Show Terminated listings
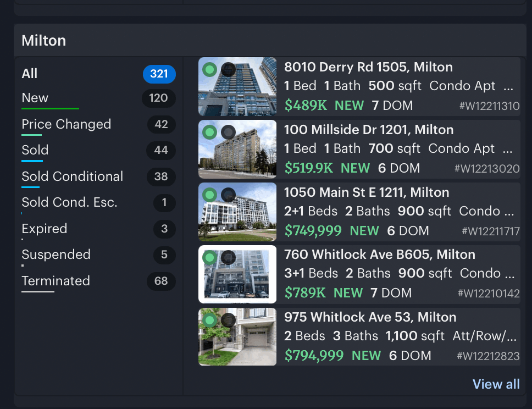 coord(98,281)
